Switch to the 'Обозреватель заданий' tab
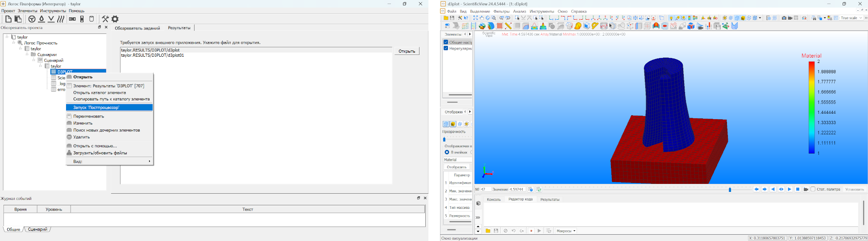The height and width of the screenshot is (241, 868). point(137,28)
